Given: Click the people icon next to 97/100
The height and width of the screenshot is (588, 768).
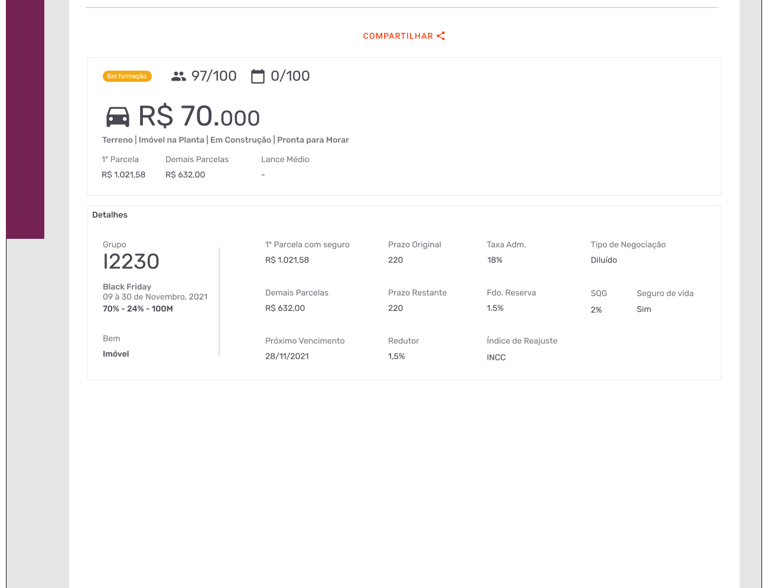Looking at the screenshot, I should click(178, 76).
